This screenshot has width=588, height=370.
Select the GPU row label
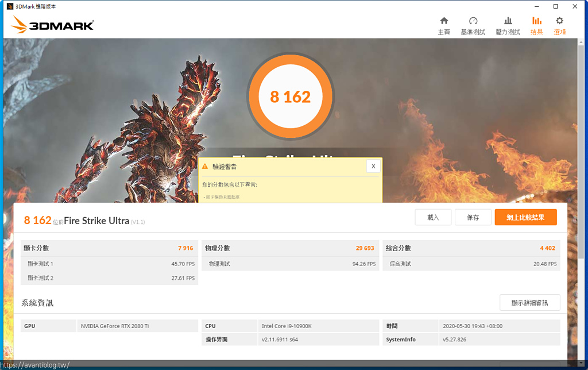point(30,326)
